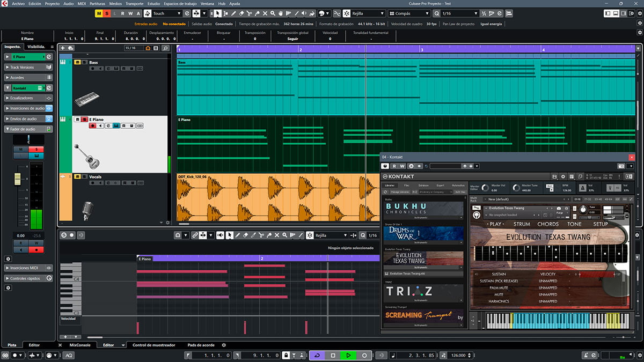Click Manage Libraries in Kontakt browser
This screenshot has width=644, height=362.
click(x=400, y=192)
